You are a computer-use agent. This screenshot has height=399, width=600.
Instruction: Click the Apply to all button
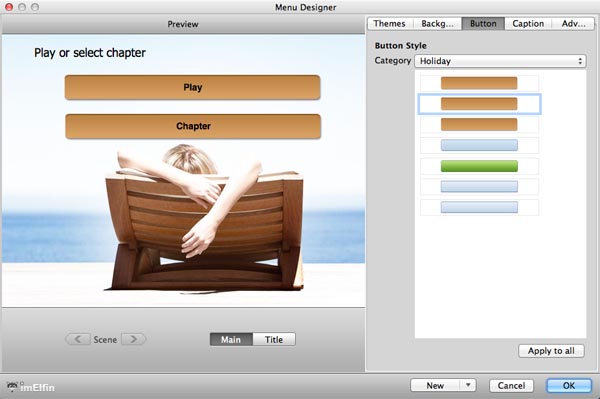[551, 351]
